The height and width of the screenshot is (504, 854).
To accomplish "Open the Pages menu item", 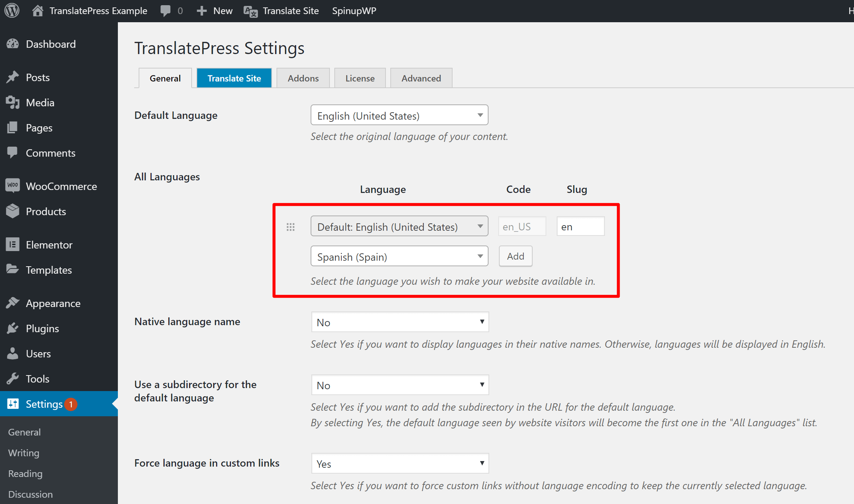I will 59,127.
